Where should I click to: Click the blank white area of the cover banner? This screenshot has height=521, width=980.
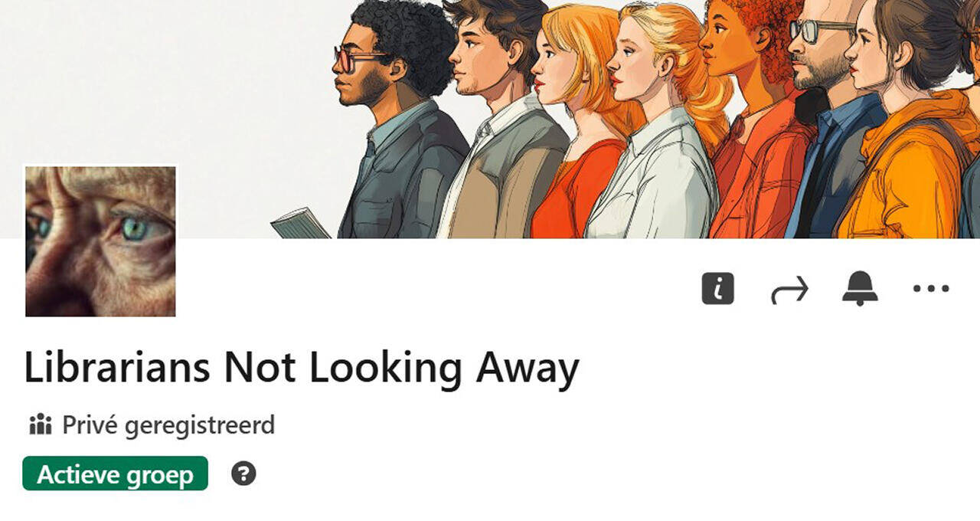pos(153,77)
